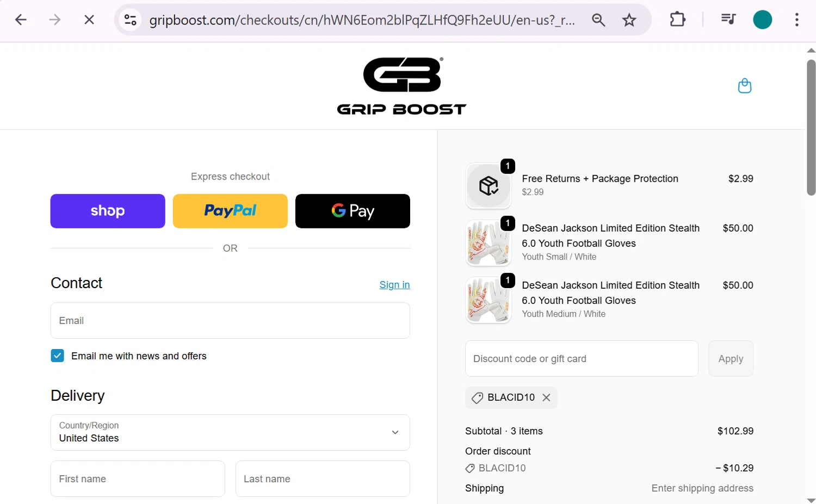Uncheck Email me with news and offers

(57, 356)
